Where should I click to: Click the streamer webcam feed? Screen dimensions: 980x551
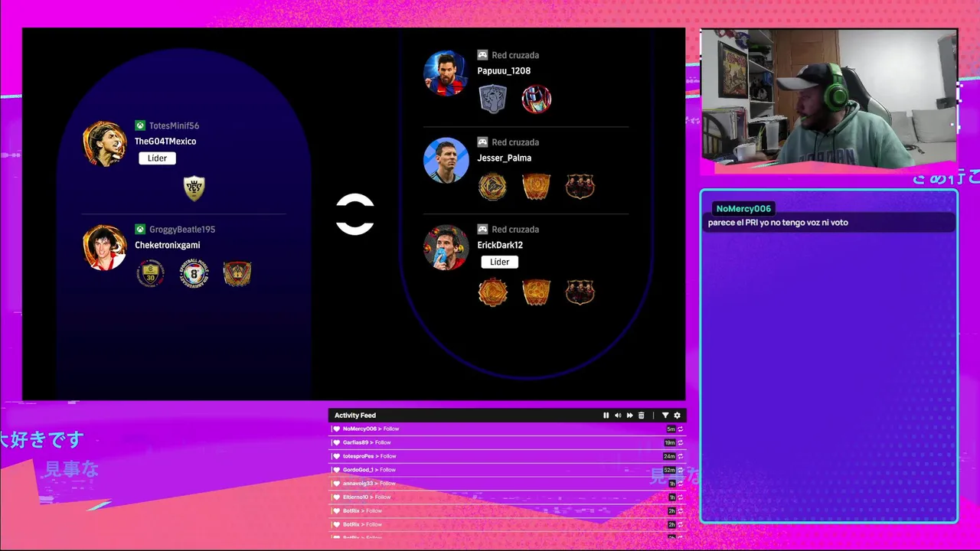[x=828, y=98]
